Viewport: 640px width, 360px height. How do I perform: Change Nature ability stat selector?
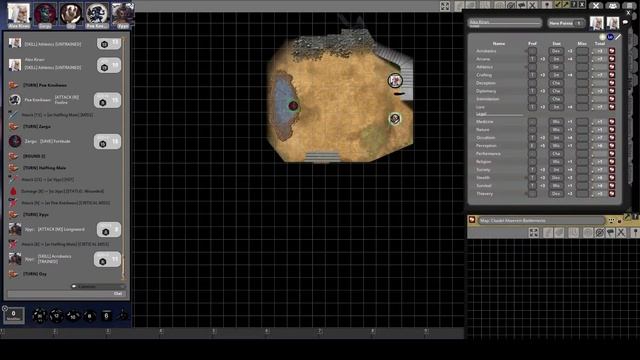click(556, 130)
